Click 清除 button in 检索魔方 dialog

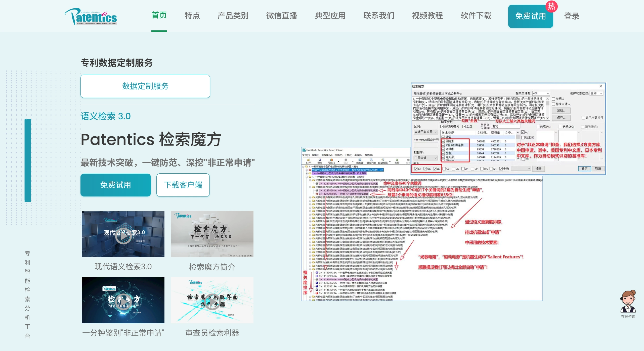pyautogui.click(x=538, y=169)
